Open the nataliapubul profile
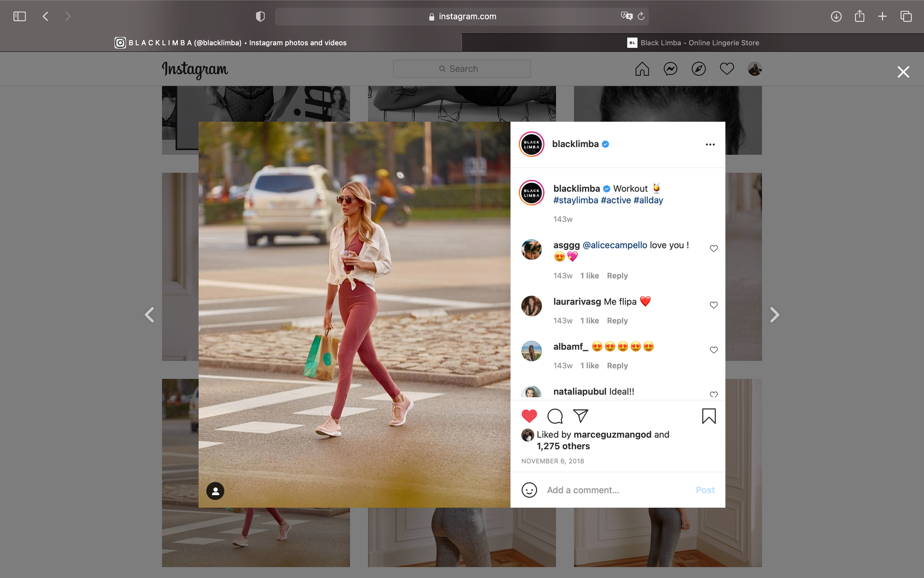The height and width of the screenshot is (578, 924). click(x=580, y=391)
